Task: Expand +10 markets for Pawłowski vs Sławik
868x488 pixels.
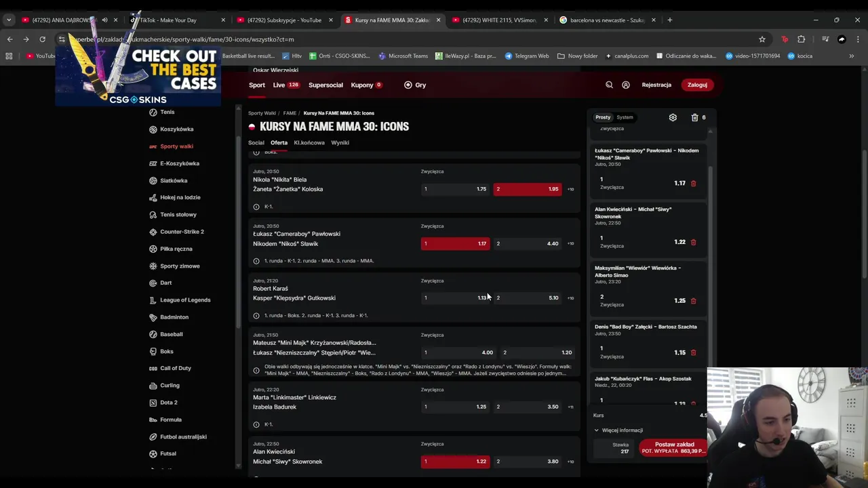Action: coord(570,243)
